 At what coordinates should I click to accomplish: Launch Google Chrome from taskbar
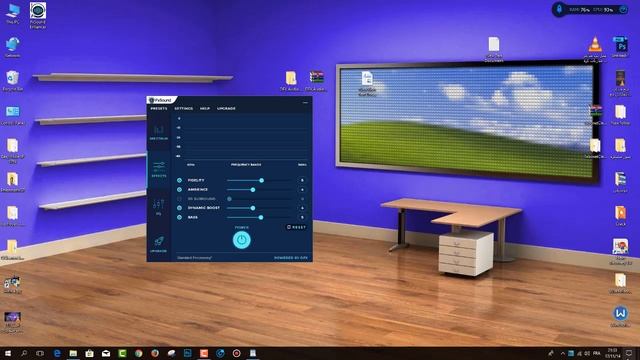click(138, 353)
